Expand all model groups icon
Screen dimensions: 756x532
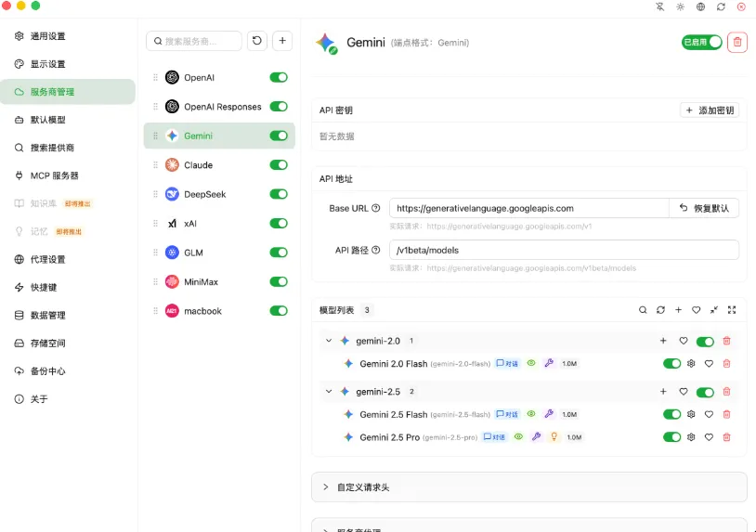(x=732, y=310)
